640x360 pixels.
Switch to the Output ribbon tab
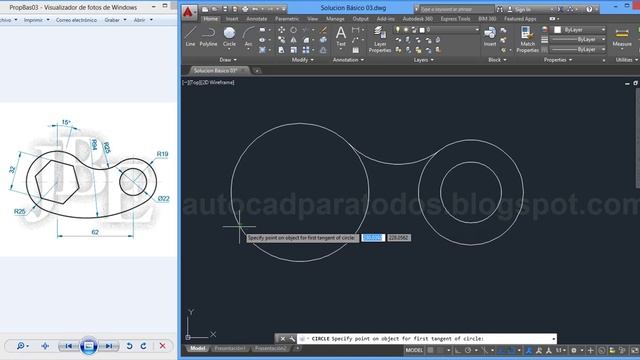pos(360,19)
